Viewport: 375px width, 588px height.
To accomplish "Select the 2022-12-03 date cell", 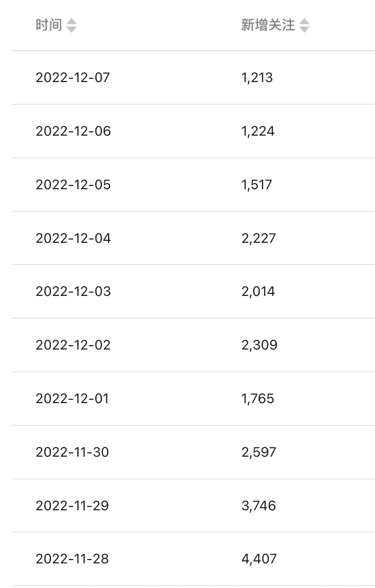I will pos(73,291).
